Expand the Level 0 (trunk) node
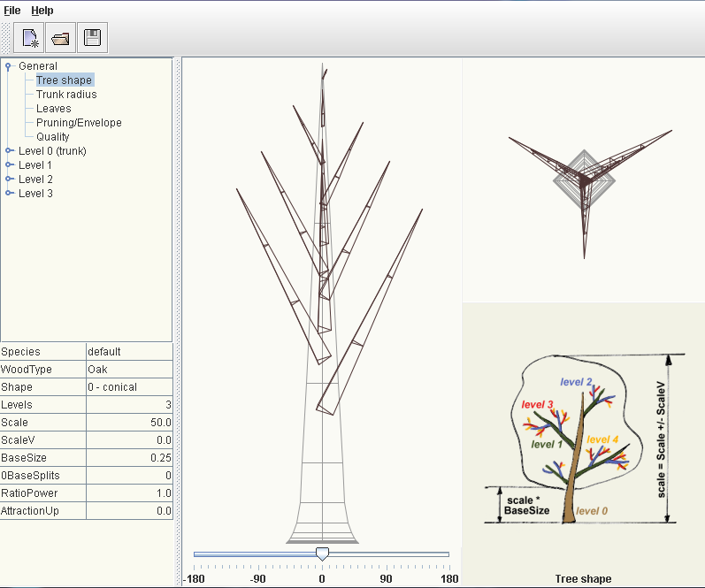 [x=9, y=151]
